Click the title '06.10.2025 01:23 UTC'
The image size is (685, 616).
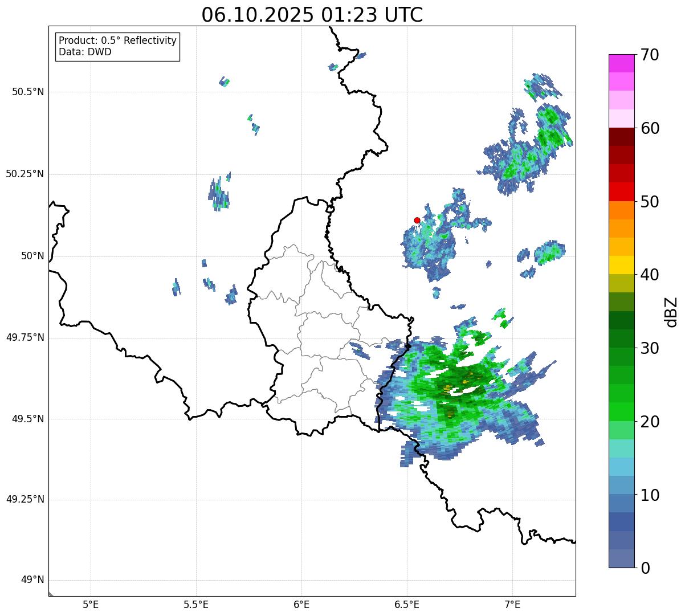point(312,15)
